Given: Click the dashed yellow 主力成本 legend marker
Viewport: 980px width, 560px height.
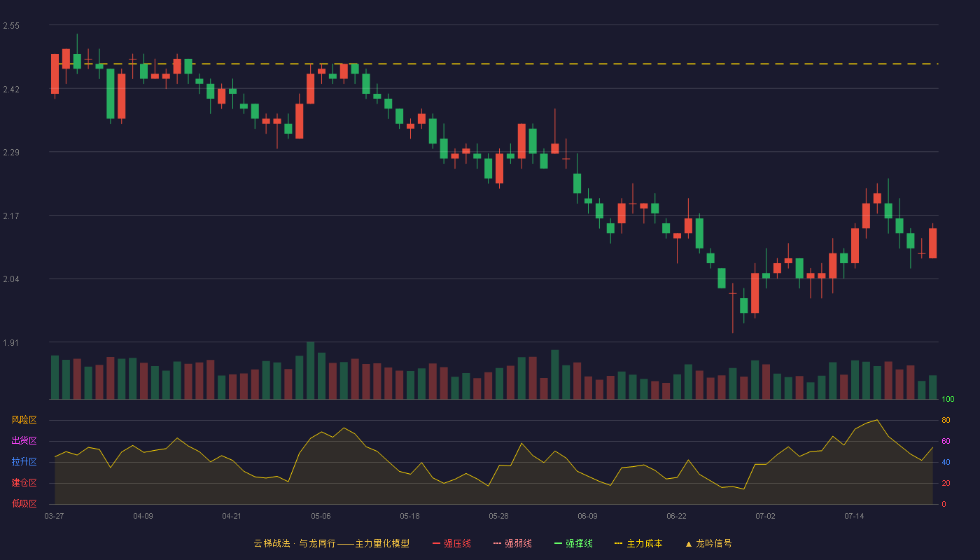Looking at the screenshot, I should [618, 543].
